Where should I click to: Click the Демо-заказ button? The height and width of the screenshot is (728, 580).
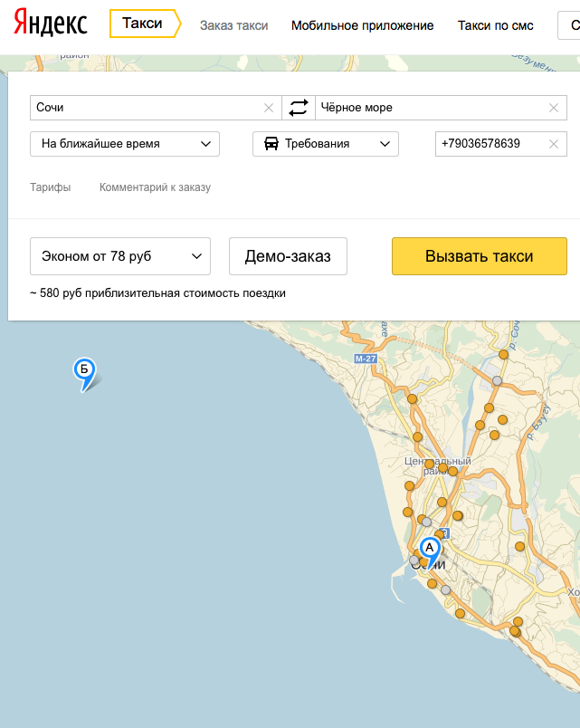tap(288, 256)
